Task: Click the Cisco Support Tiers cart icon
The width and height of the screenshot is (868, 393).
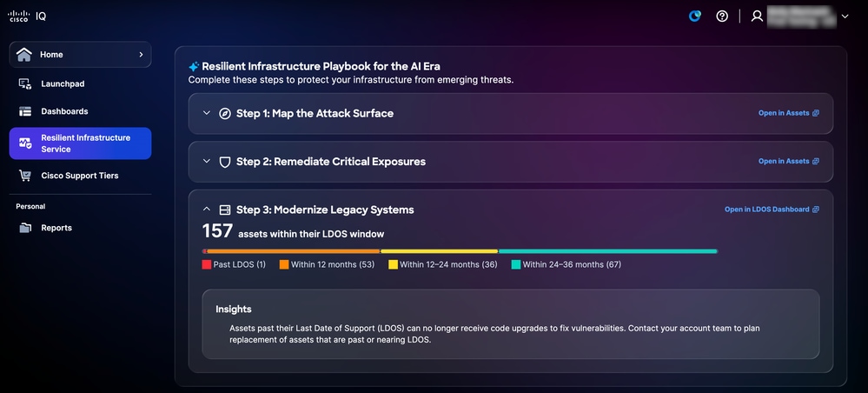Action: click(25, 176)
